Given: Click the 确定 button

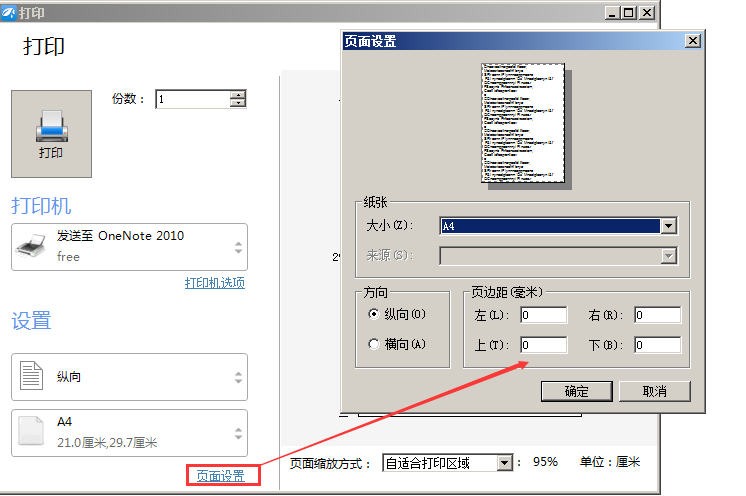Looking at the screenshot, I should 576,391.
